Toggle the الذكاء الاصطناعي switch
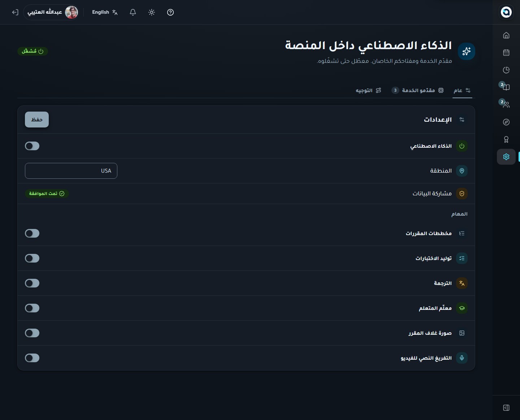Viewport: 520px width, 420px height. [32, 146]
